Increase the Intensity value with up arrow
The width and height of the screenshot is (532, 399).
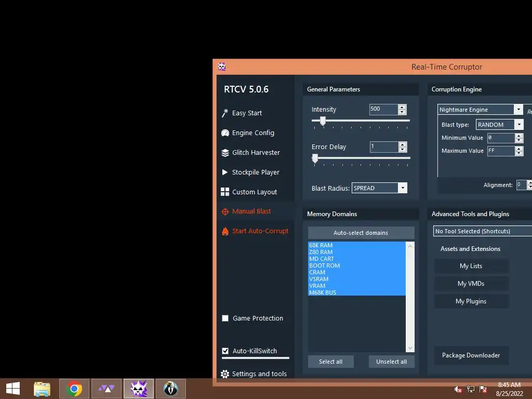click(x=402, y=107)
